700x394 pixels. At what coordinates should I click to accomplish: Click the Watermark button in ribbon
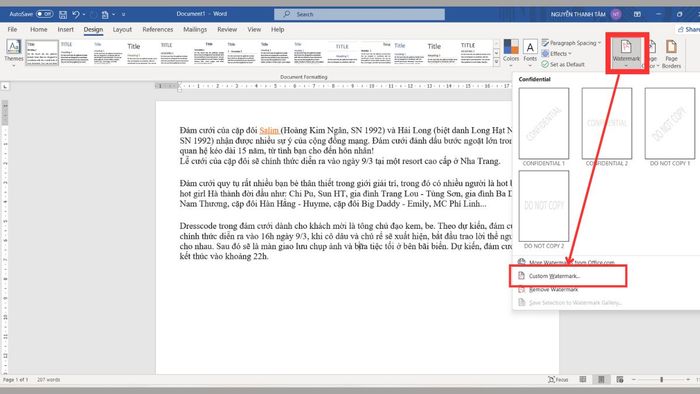click(626, 53)
